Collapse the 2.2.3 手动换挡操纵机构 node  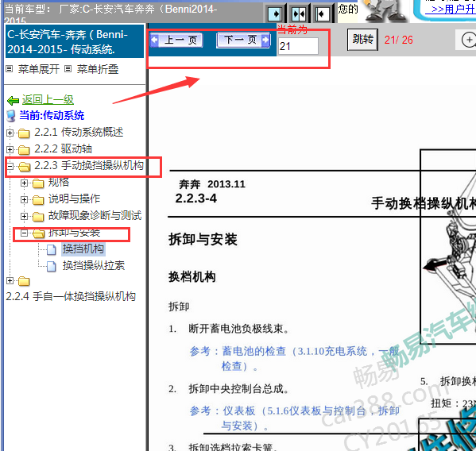point(10,166)
